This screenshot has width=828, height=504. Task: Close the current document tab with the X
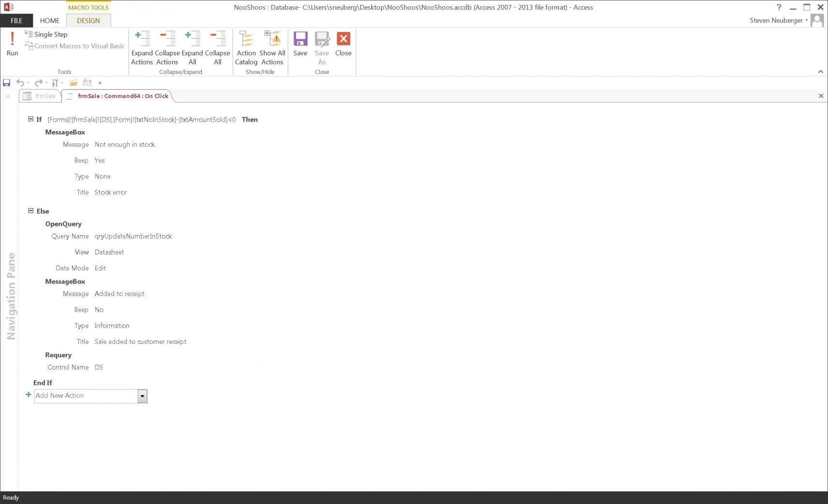821,96
